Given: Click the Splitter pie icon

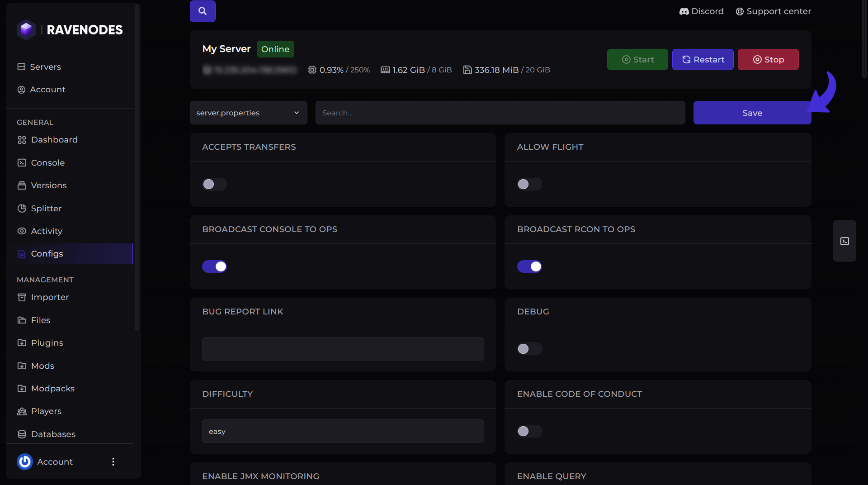Looking at the screenshot, I should [22, 208].
